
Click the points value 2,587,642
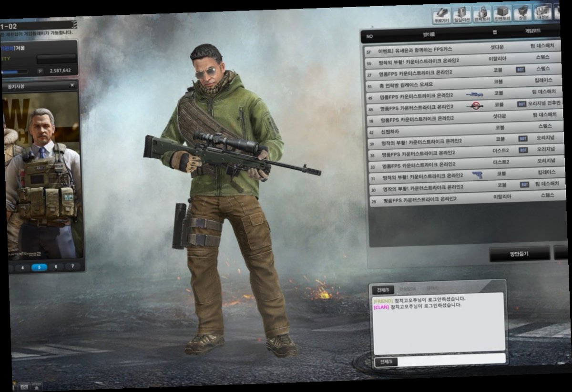pos(60,71)
